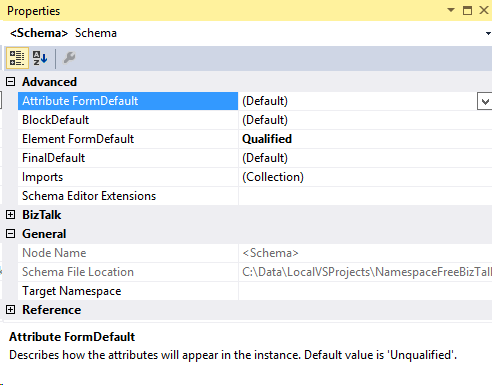Open Property Pages wrench icon
Viewport: 492px width, 385px height.
[x=69, y=58]
